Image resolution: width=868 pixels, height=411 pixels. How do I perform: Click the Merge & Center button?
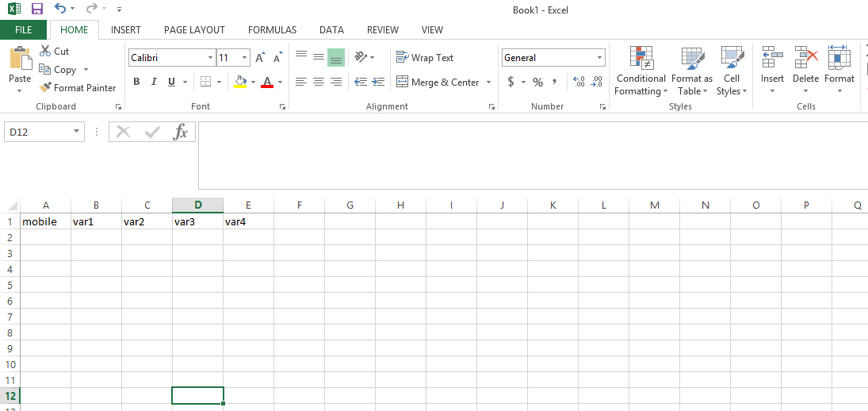pyautogui.click(x=438, y=82)
